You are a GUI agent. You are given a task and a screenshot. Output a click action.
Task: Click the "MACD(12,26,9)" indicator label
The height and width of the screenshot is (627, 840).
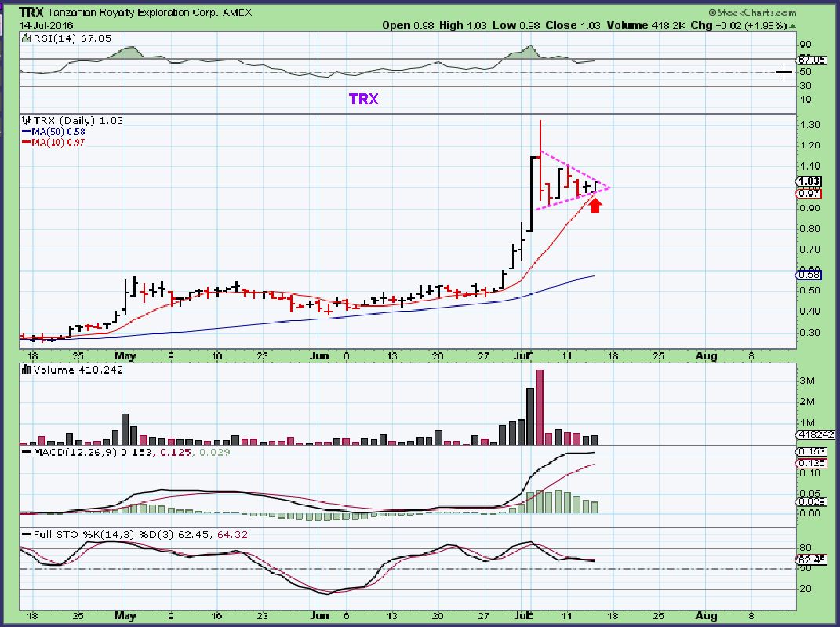75,452
